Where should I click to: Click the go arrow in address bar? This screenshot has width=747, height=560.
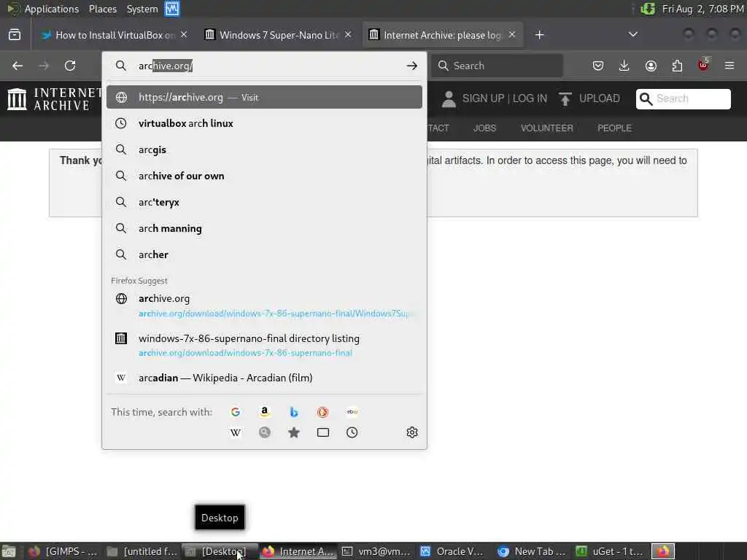point(412,66)
